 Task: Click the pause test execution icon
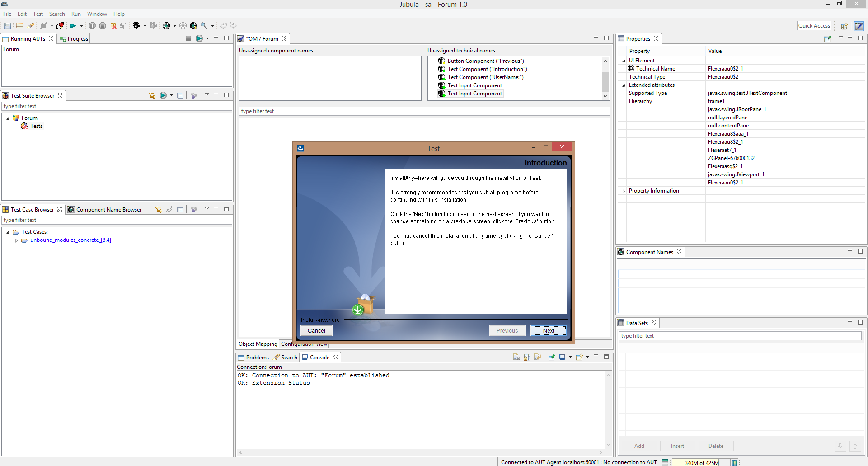coord(92,26)
